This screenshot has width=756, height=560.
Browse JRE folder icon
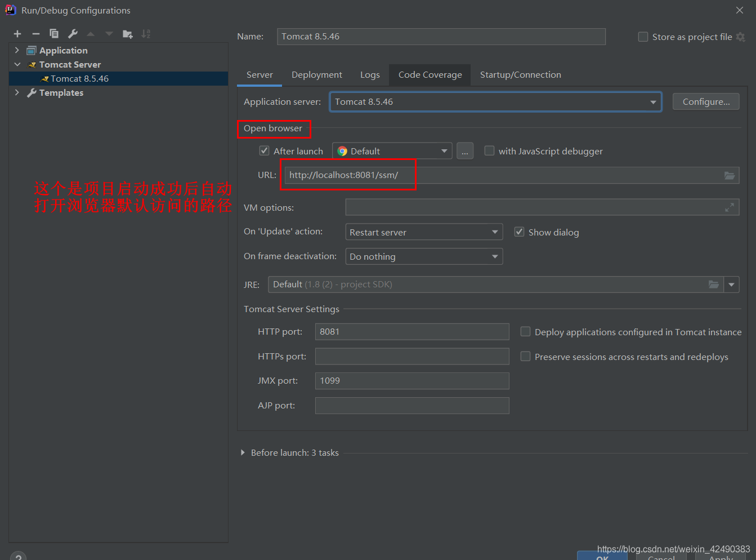(714, 285)
